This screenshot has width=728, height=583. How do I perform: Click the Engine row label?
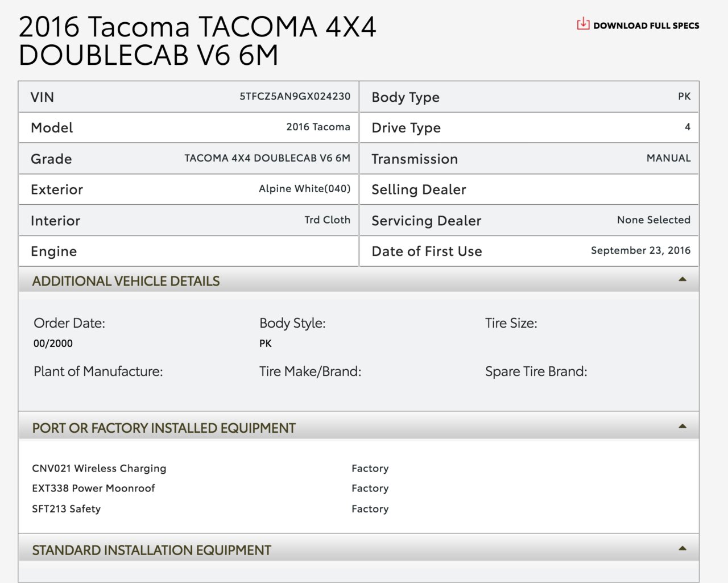(x=53, y=251)
